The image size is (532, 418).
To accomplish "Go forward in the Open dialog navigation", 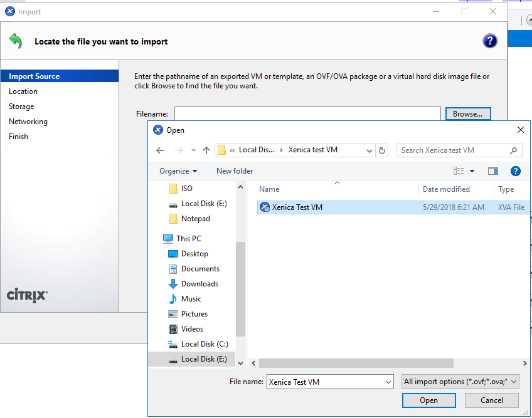I will point(178,150).
